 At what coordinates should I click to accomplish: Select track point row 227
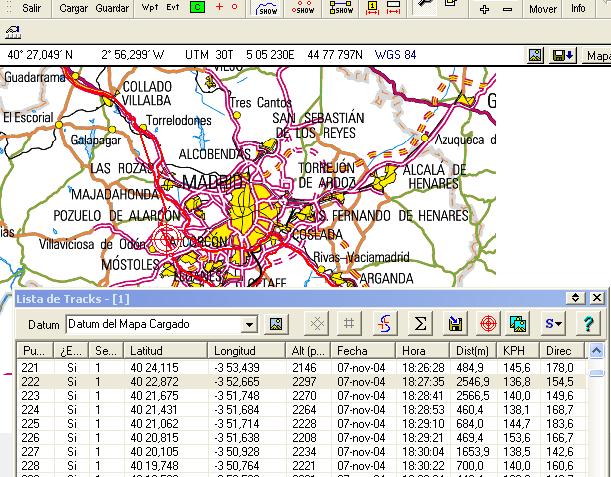301,452
